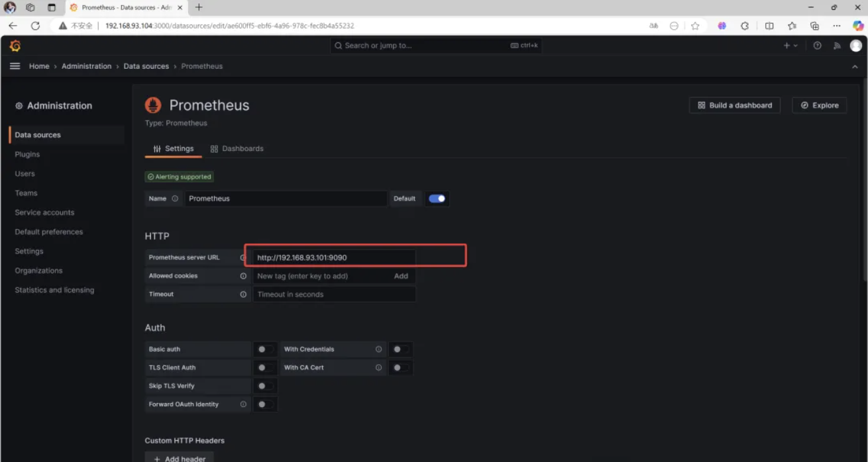Open browser settings ellipsis menu
The image size is (868, 462).
coord(837,26)
